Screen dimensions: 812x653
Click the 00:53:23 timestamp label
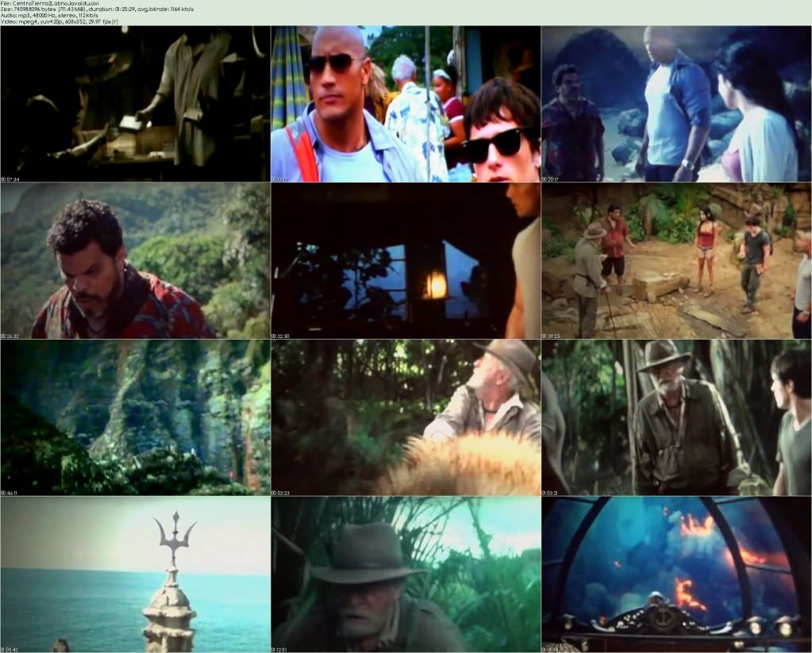click(280, 493)
